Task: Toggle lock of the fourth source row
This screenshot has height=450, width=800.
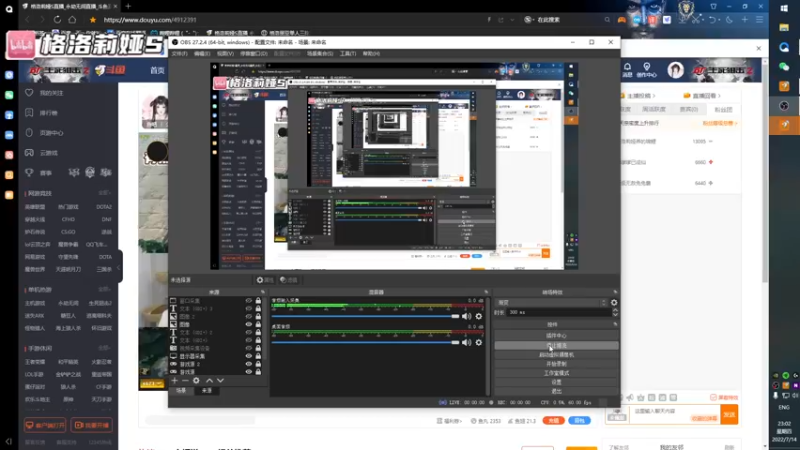Action: (258, 324)
